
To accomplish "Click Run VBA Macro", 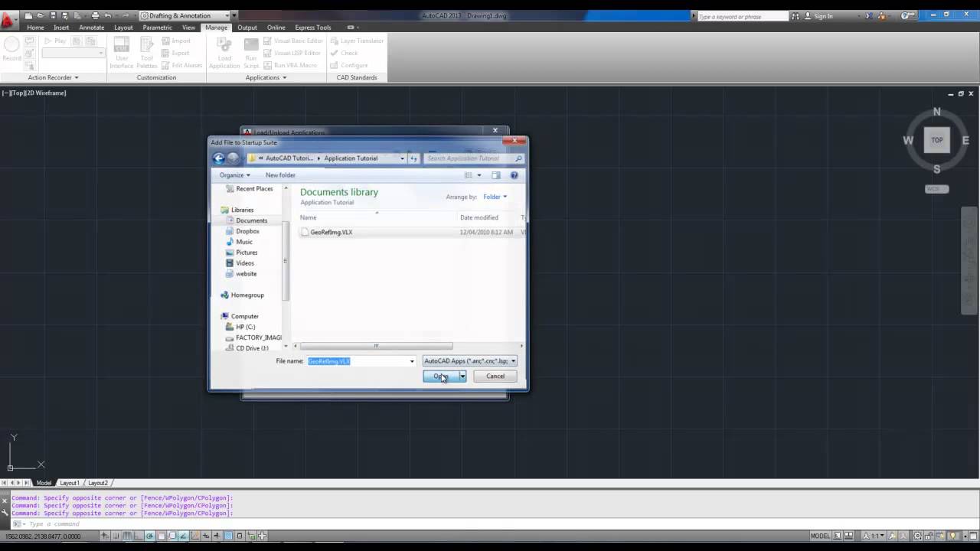I will click(x=290, y=65).
